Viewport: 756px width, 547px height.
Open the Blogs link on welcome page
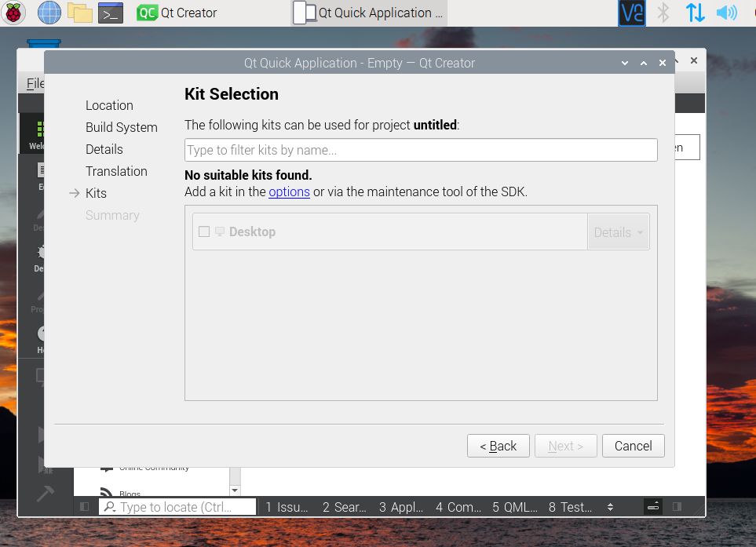[130, 494]
